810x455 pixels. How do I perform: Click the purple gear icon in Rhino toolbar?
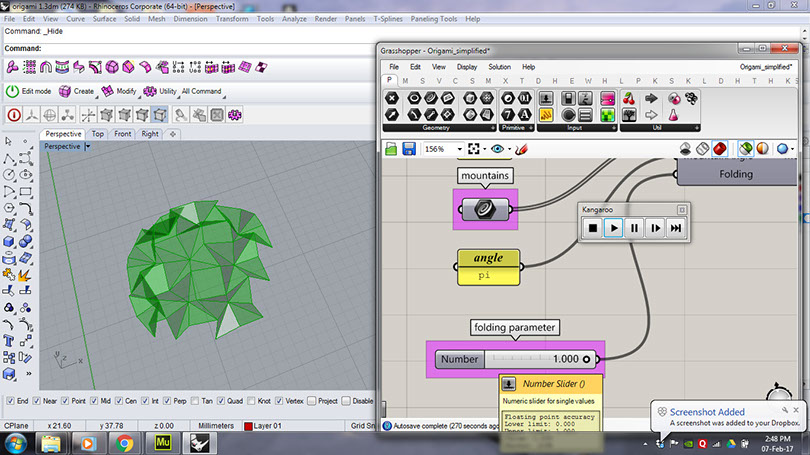coord(235,115)
